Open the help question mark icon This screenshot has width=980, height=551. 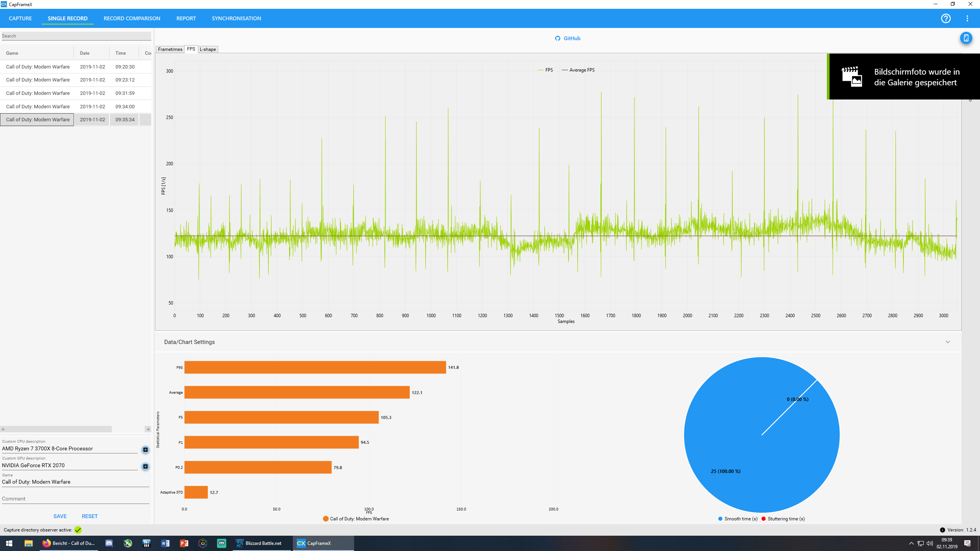946,18
